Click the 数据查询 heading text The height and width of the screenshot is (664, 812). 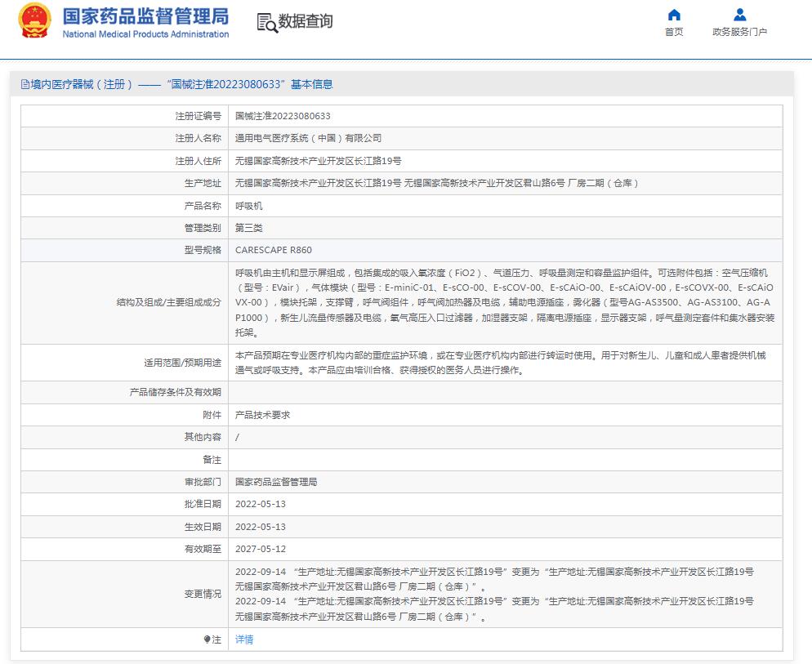tap(306, 22)
